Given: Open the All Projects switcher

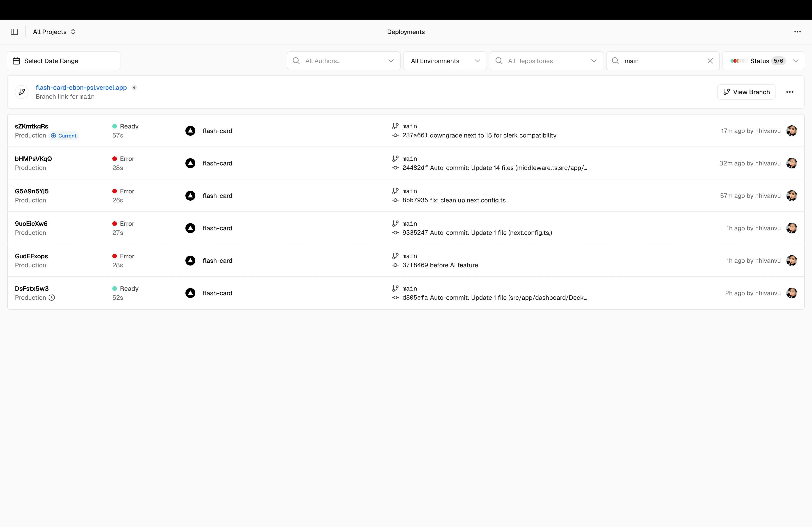Looking at the screenshot, I should 54,32.
